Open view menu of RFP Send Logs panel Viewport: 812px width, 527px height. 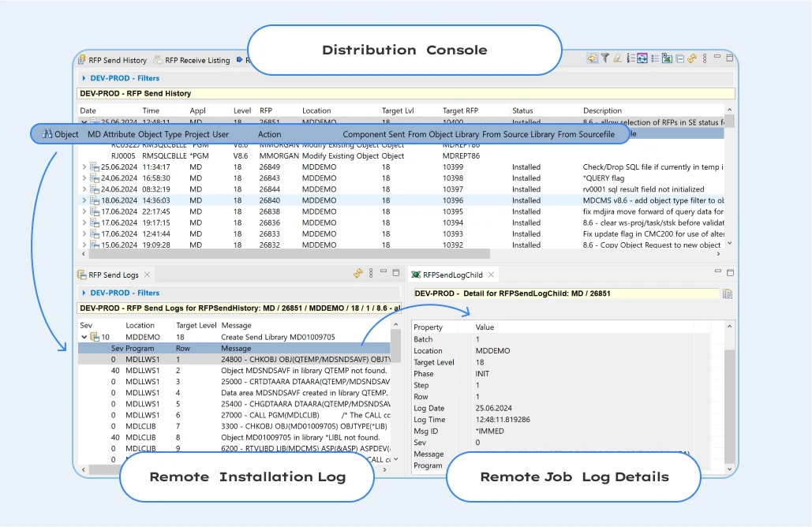371,274
